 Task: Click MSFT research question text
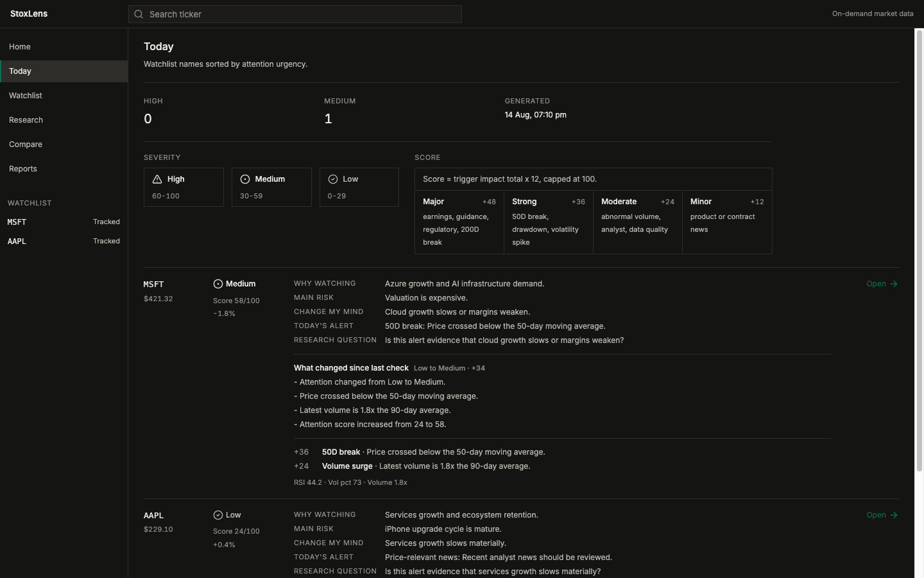504,340
